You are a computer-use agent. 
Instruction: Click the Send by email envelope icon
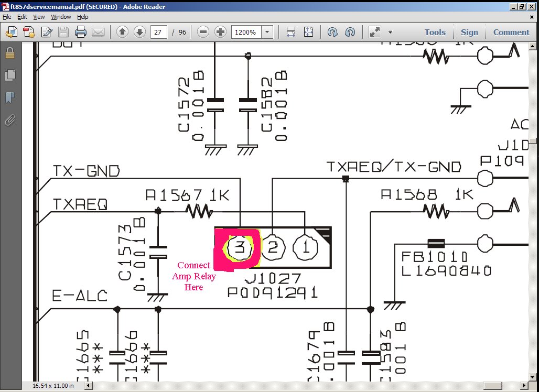(98, 32)
